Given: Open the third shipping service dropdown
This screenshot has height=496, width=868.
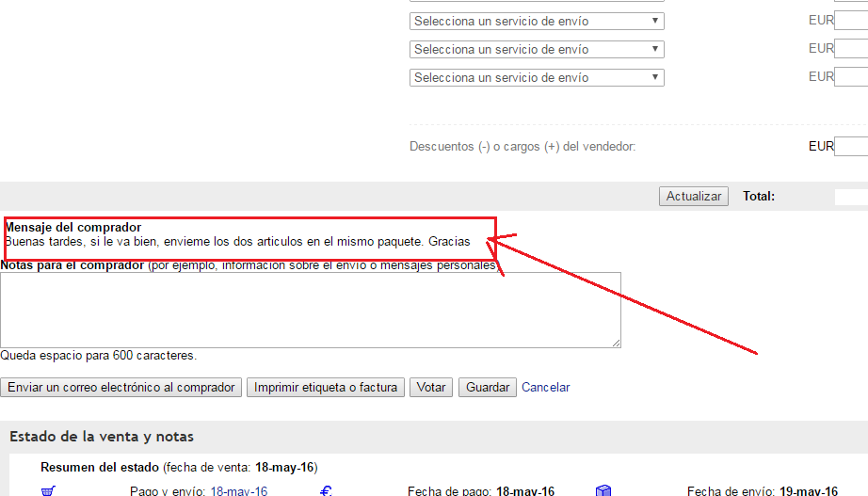Looking at the screenshot, I should [537, 77].
